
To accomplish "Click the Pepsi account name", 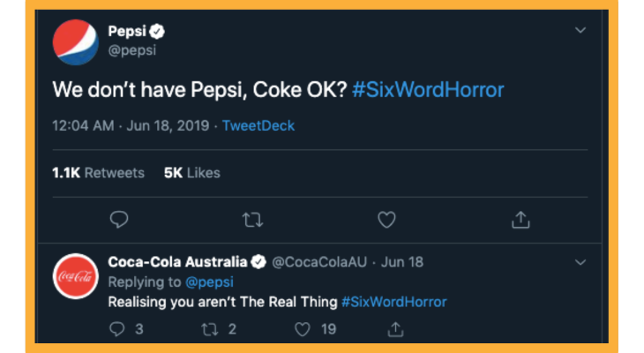I will pyautogui.click(x=127, y=31).
